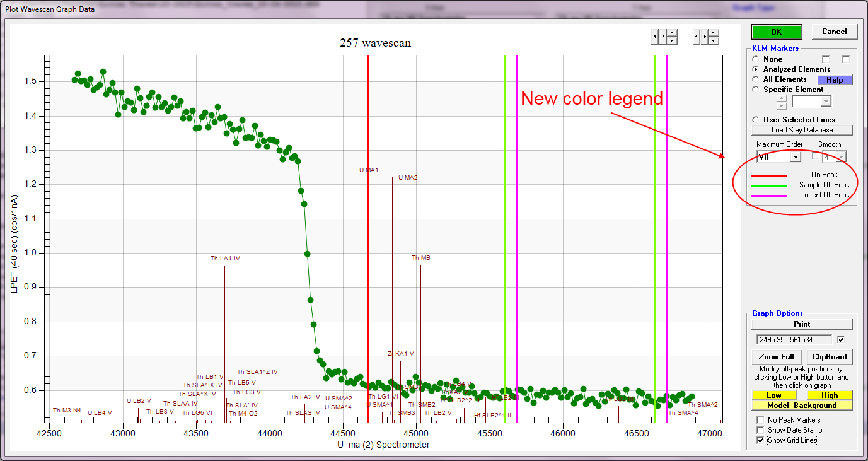
Task: Click down arrow in the second graph scroll group
Action: point(713,40)
